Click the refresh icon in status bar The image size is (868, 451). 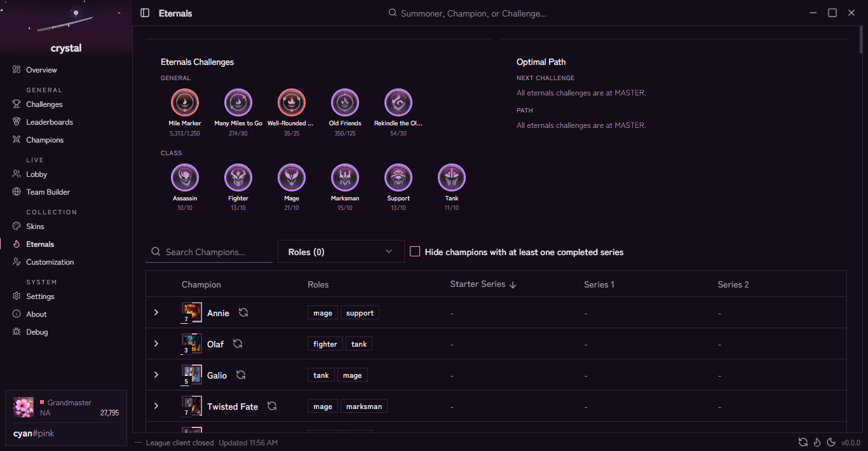(x=803, y=442)
